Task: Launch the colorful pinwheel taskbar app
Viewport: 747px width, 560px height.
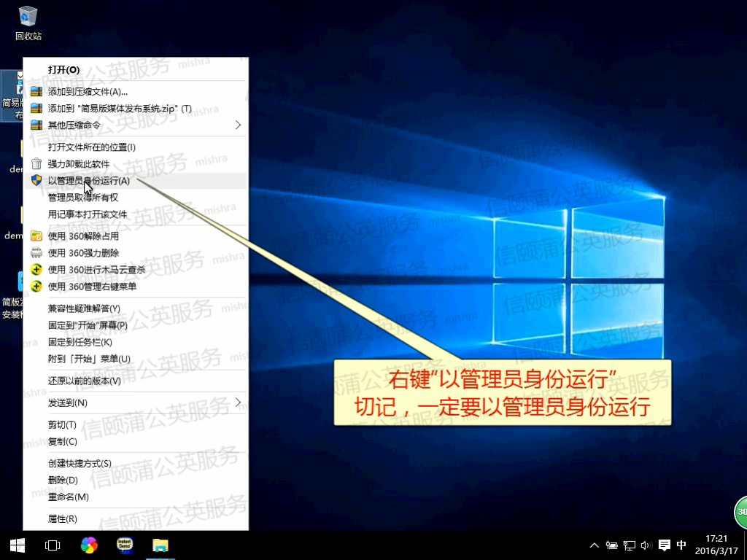Action: [x=88, y=545]
